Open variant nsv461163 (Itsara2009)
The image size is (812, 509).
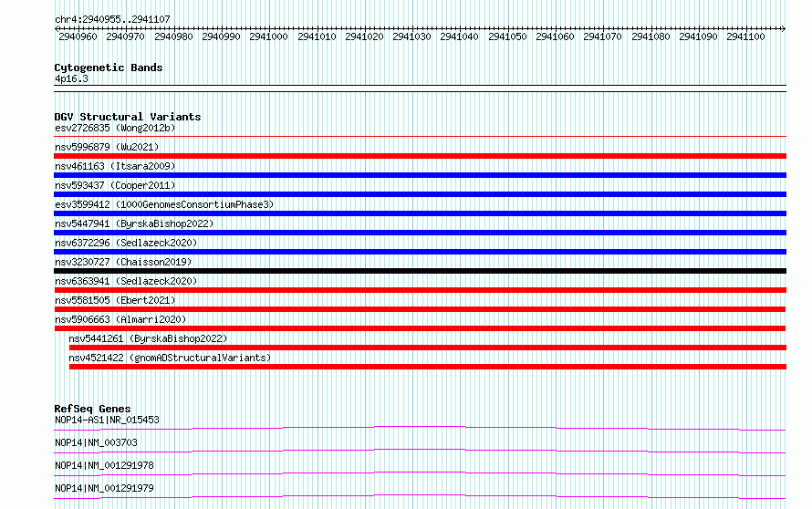tap(115, 166)
